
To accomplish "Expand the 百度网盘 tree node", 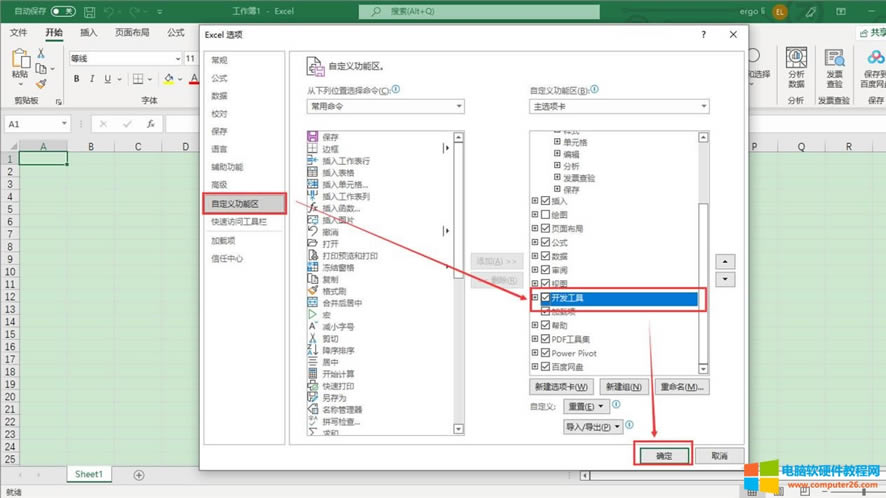I will point(535,367).
